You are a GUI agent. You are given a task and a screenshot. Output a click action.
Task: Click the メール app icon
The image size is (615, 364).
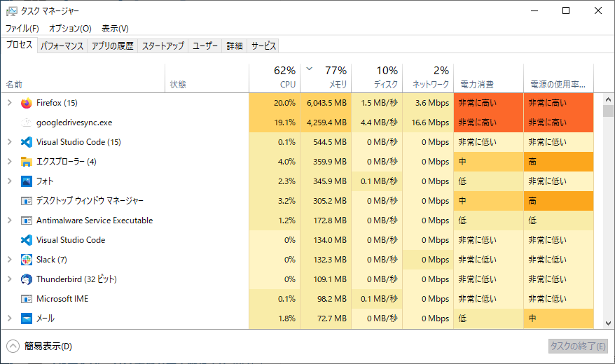tap(27, 318)
